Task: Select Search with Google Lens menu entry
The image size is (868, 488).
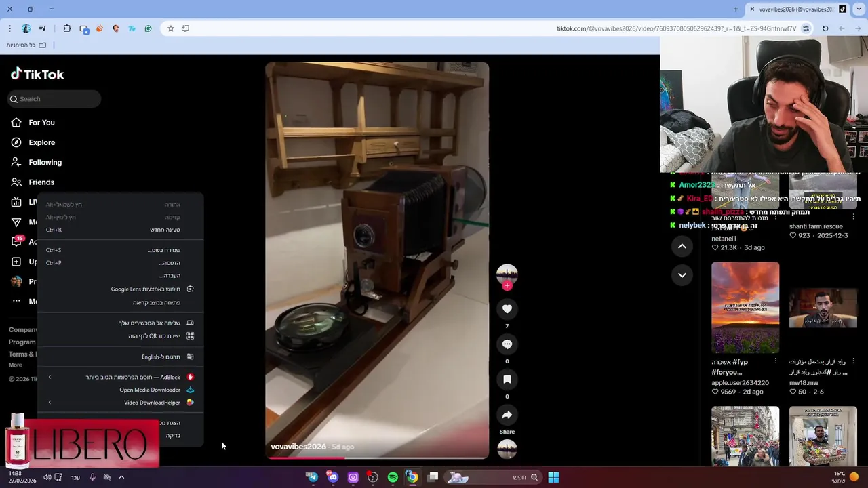Action: (120, 289)
